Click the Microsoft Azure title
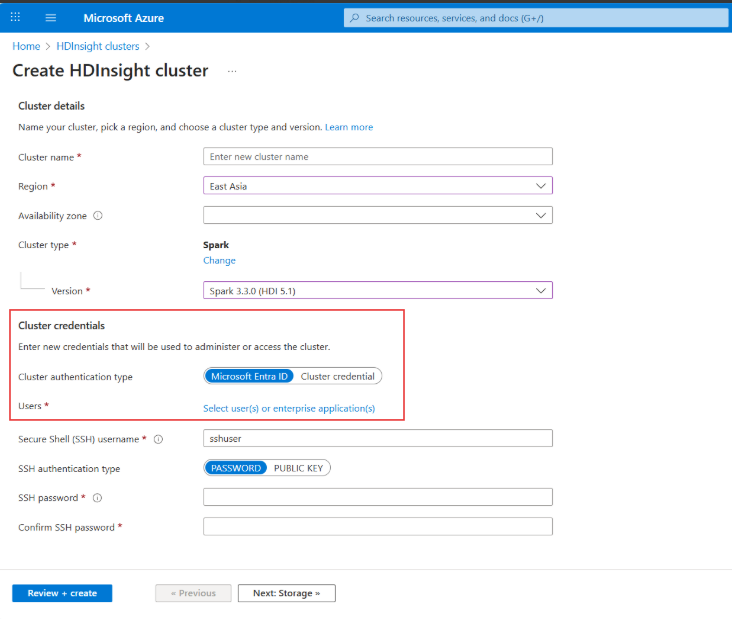This screenshot has width=732, height=619. point(124,18)
